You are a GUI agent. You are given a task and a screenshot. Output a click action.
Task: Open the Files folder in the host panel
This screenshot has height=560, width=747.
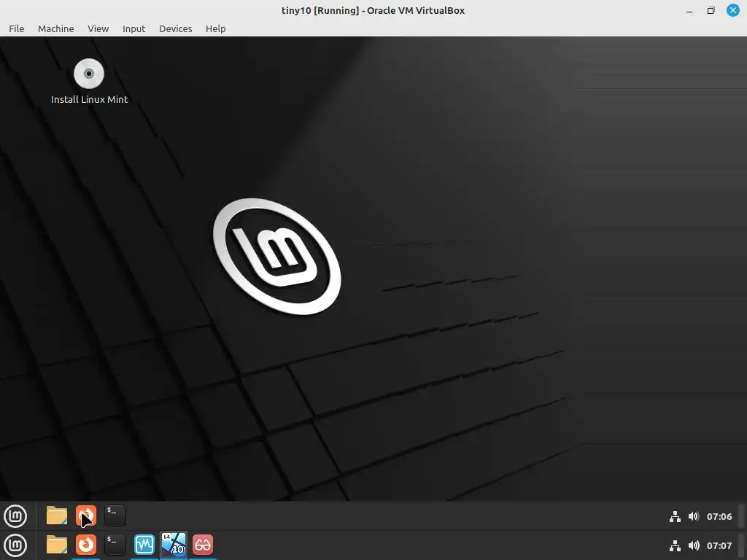pyautogui.click(x=57, y=545)
